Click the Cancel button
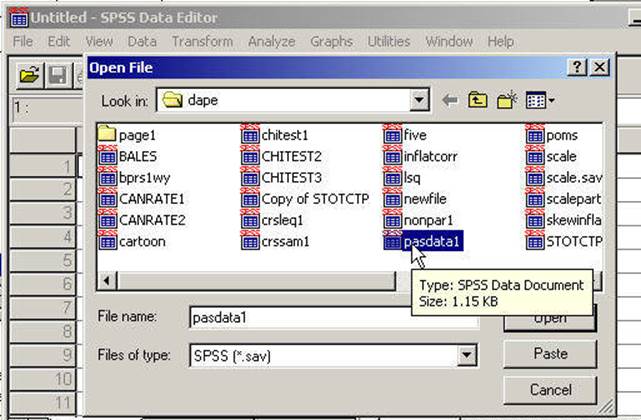The height and width of the screenshot is (420, 641). 550,389
